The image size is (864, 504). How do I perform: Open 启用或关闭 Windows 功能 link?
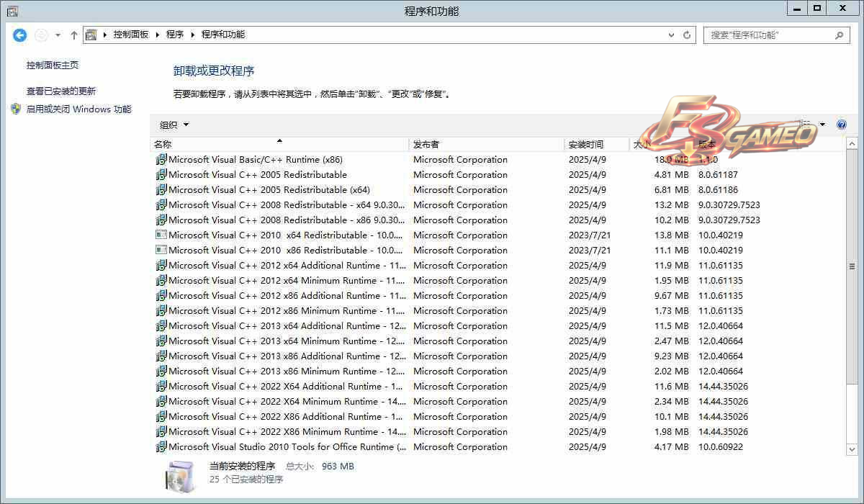coord(79,109)
